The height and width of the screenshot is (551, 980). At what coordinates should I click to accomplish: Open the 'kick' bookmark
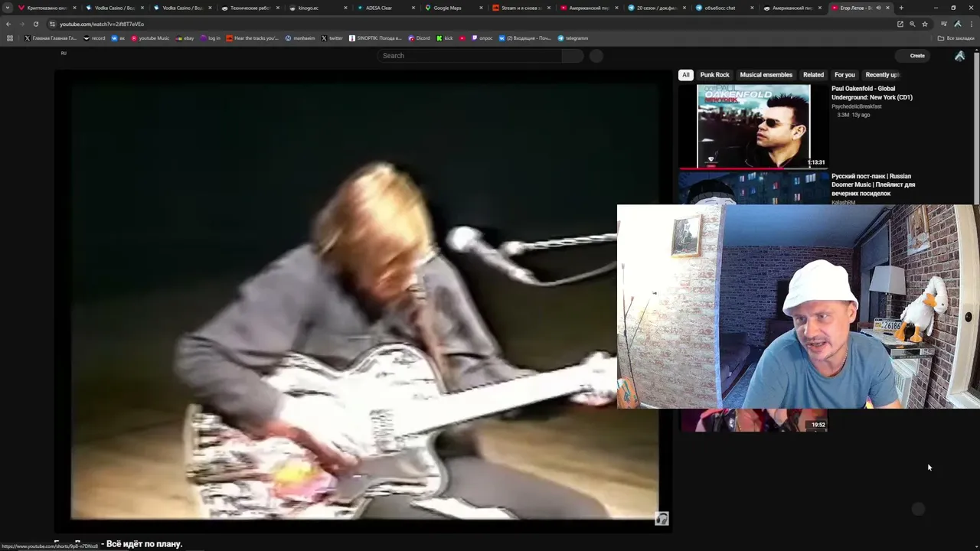(445, 37)
